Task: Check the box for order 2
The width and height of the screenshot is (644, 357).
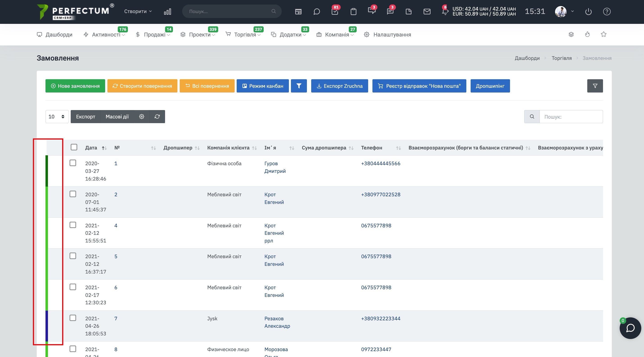Action: 73,194
